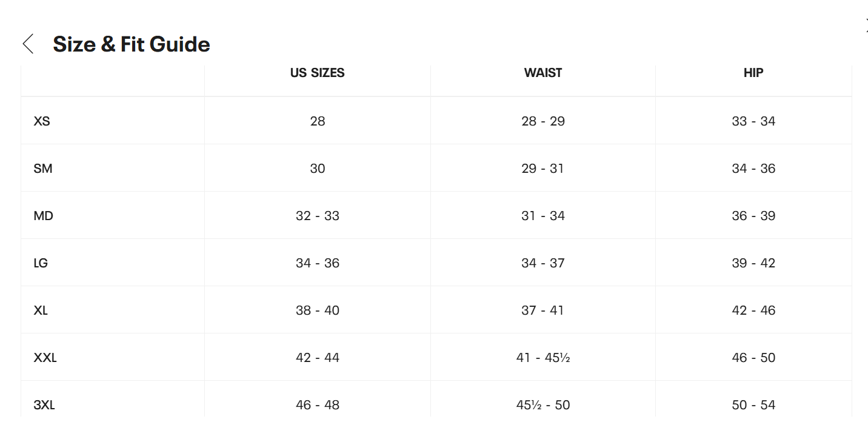Click the XL size row label

point(41,310)
